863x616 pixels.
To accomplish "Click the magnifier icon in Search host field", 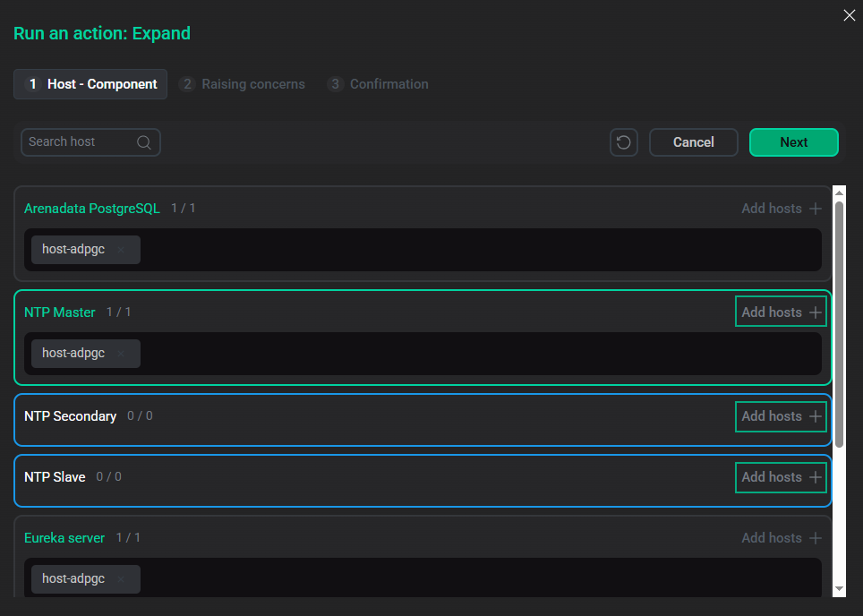I will [x=144, y=142].
